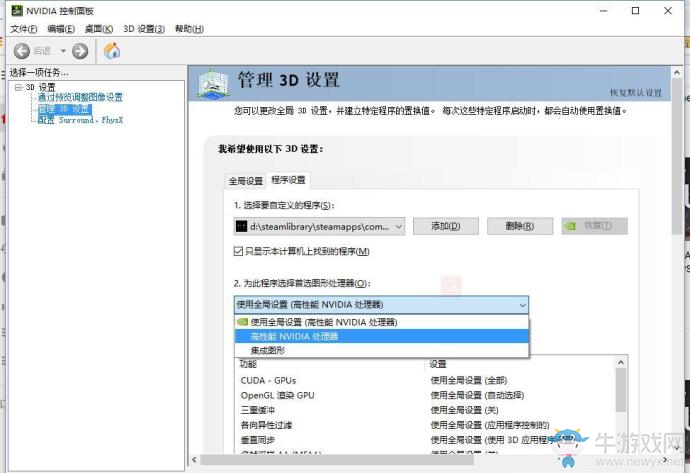This screenshot has height=473, width=690.
Task: Switch to the 全局设置 tab
Action: [246, 181]
